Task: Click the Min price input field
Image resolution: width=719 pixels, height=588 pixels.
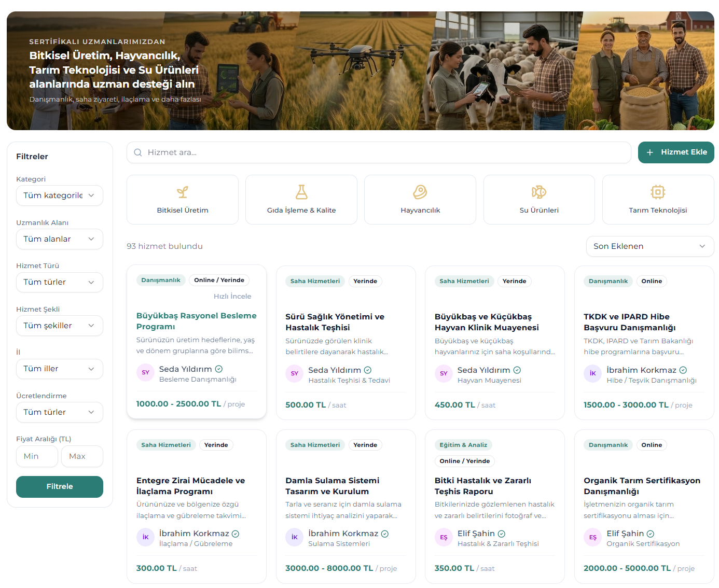Action: click(37, 456)
